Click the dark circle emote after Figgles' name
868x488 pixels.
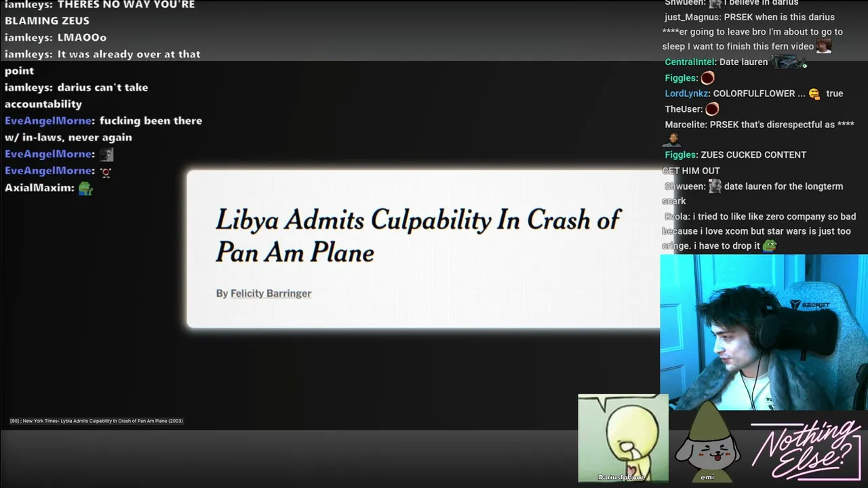[x=708, y=78]
